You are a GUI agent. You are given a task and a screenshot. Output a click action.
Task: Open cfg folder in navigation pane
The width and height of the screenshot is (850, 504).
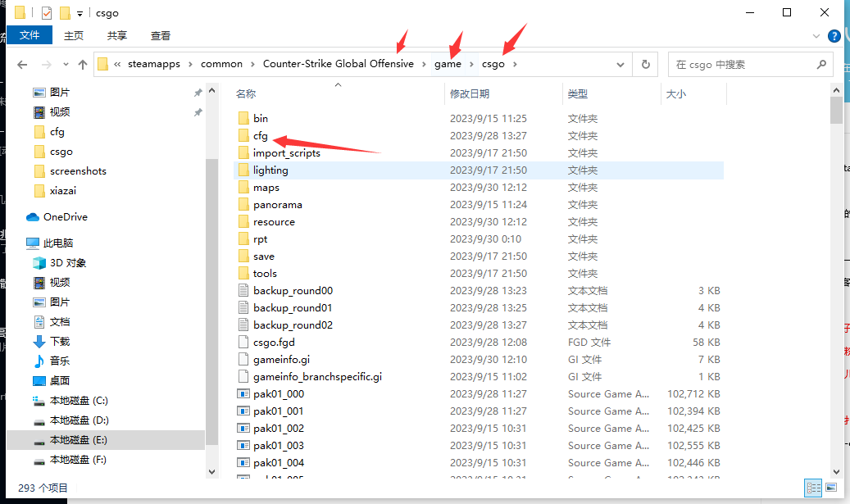pos(57,132)
